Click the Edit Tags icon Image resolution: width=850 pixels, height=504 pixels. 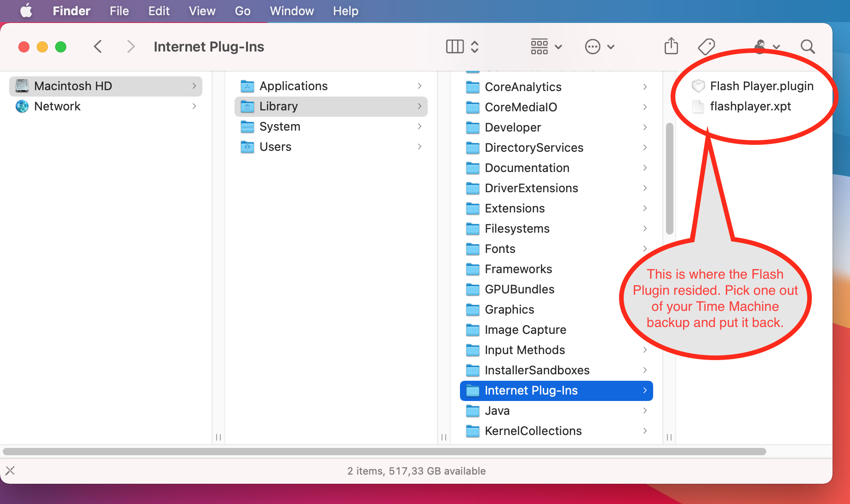(706, 46)
